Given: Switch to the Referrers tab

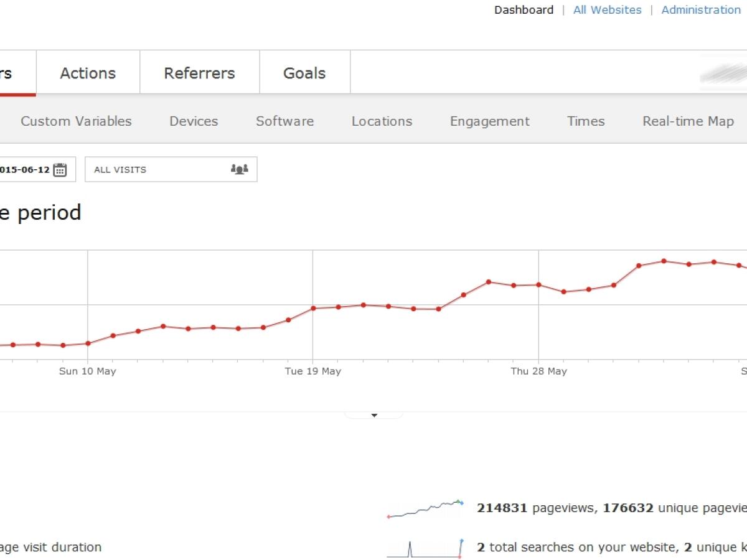Looking at the screenshot, I should [199, 73].
